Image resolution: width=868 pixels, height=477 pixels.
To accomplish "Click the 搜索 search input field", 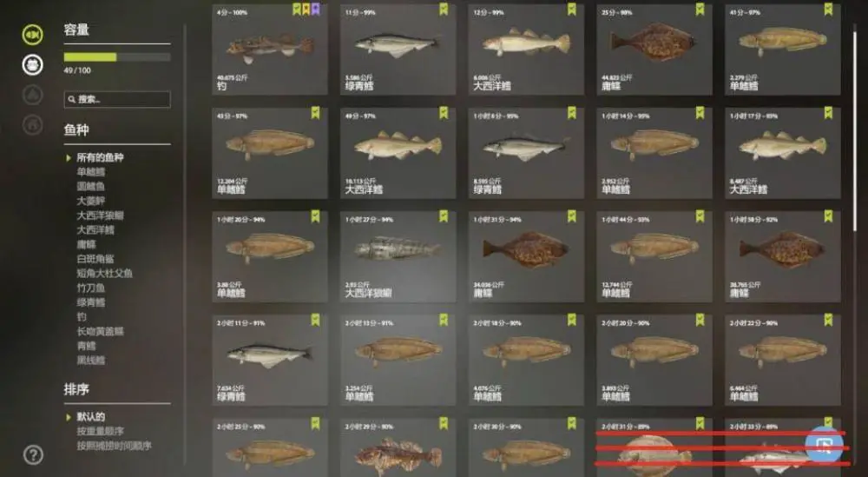I will click(x=117, y=100).
